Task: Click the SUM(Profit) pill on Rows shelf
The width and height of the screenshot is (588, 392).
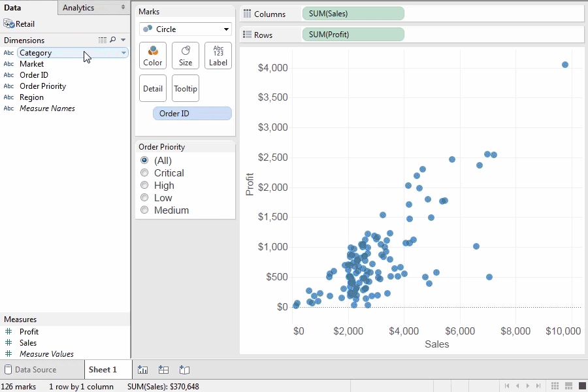Action: tap(353, 35)
